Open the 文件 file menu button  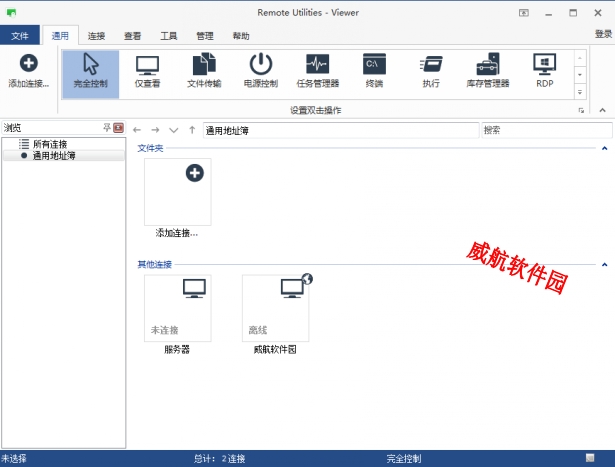(x=20, y=35)
